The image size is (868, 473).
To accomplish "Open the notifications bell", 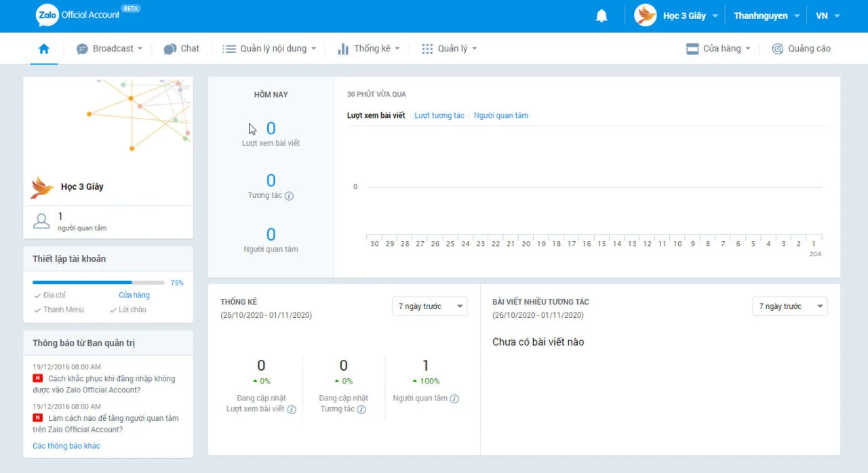I will pyautogui.click(x=601, y=16).
